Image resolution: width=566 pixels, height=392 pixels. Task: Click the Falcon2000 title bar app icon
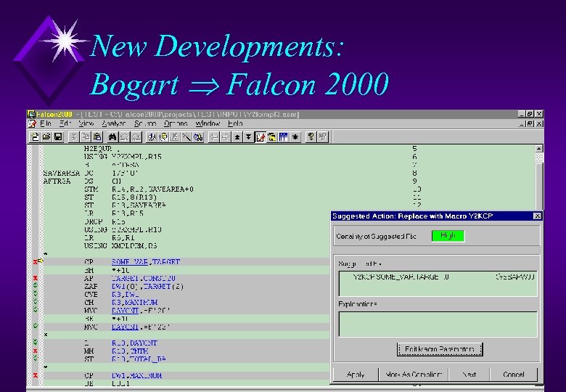(31, 115)
